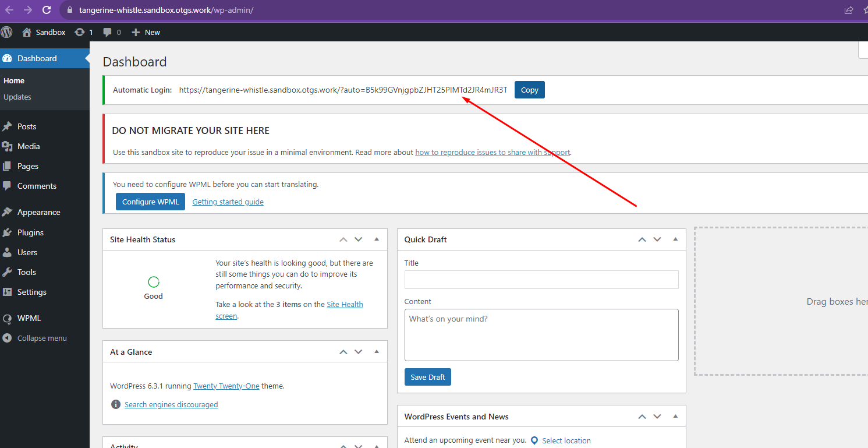The width and height of the screenshot is (868, 448).
Task: Toggle WordPress Events and News panel
Action: tap(675, 416)
